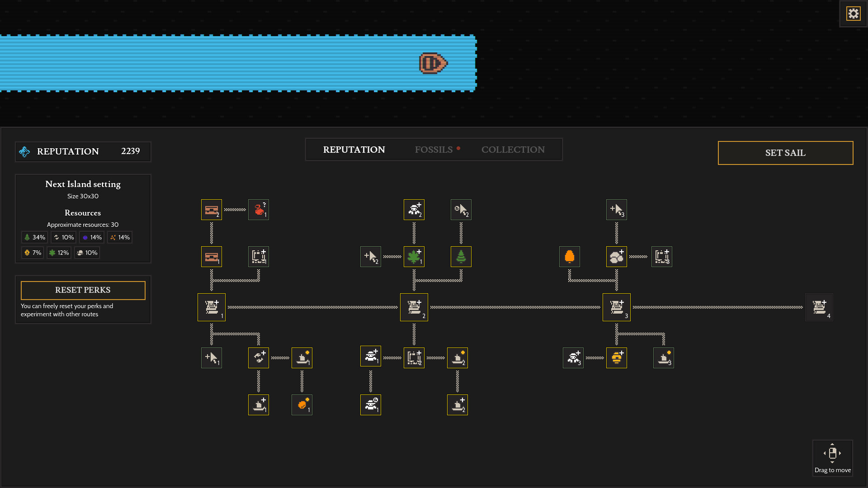
Task: Select the stone resources perk node
Action: [x=616, y=256]
